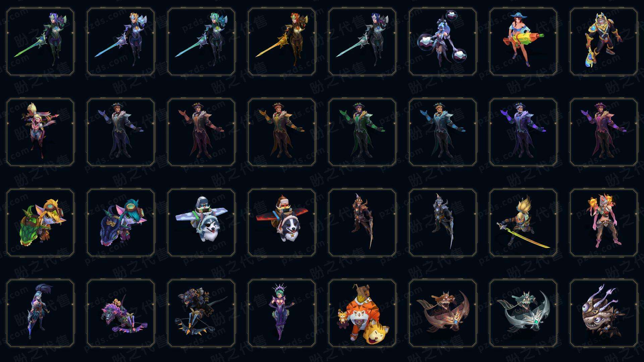Viewport: 644px width, 362px height.
Task: Choose the green-suited gentleman chroma
Action: 362,132
